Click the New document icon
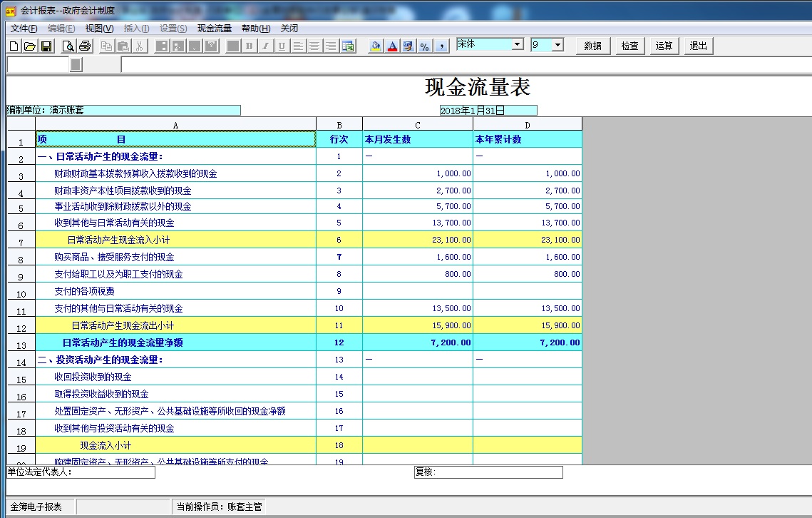The width and height of the screenshot is (812, 518). tap(14, 46)
